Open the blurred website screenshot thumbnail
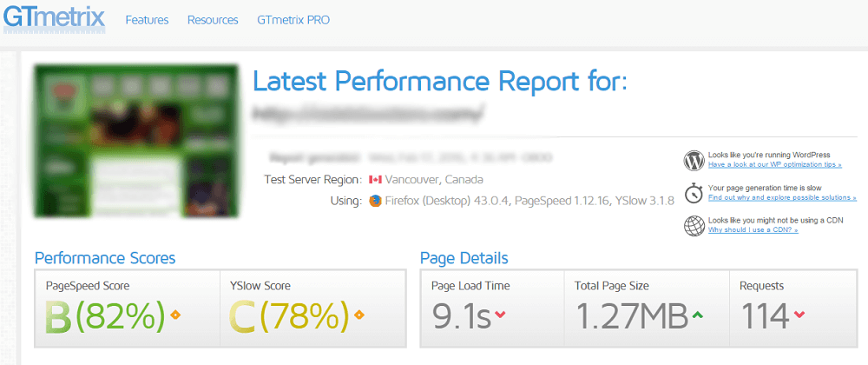868x365 pixels. pyautogui.click(x=136, y=141)
